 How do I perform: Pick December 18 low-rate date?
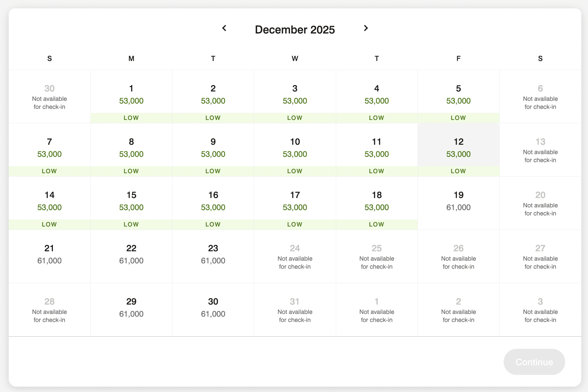[x=377, y=203]
